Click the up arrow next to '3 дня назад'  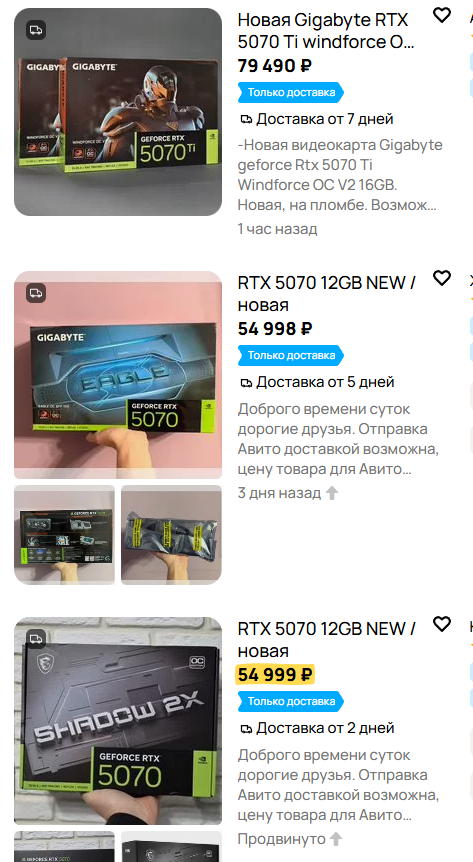click(332, 493)
